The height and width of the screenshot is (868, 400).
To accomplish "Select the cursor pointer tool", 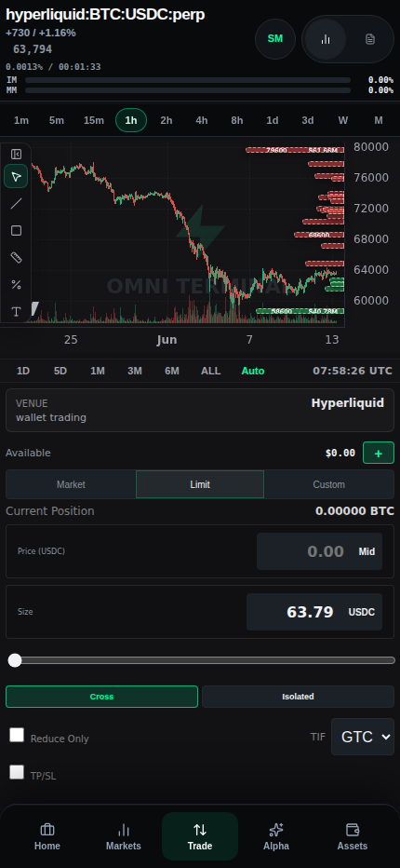I will coord(16,177).
